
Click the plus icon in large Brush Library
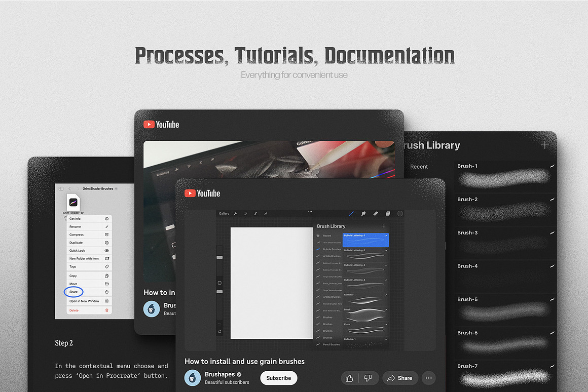point(544,145)
